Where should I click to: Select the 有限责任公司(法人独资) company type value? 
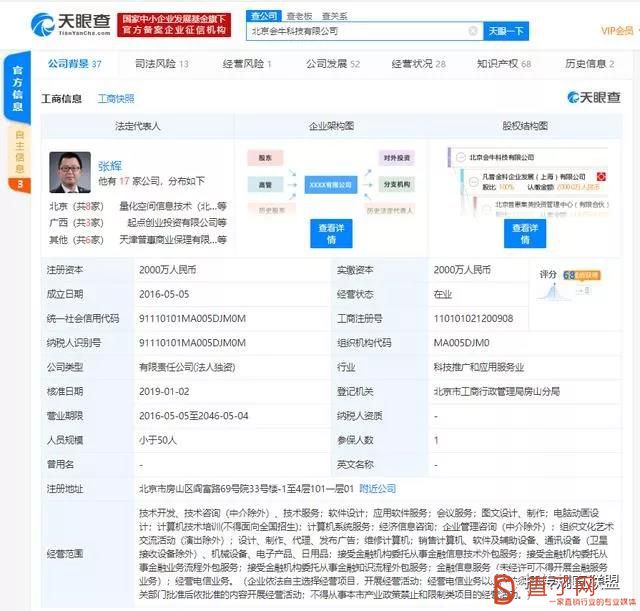187,367
